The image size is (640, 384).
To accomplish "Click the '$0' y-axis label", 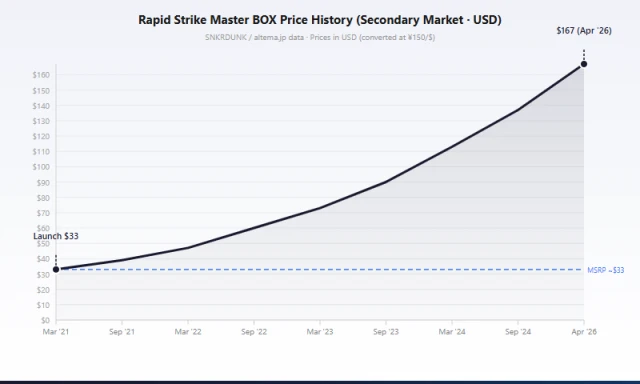I will click(x=45, y=321).
